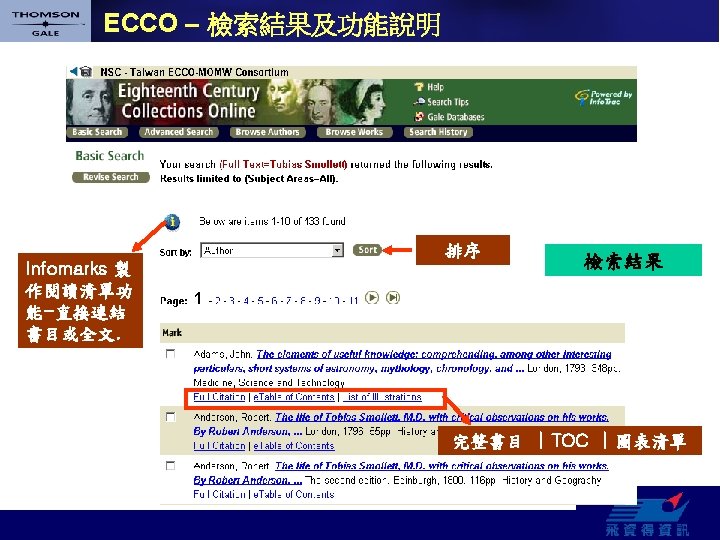Open the Sort by Author dropdown
Image resolution: width=720 pixels, height=540 pixels.
272,250
